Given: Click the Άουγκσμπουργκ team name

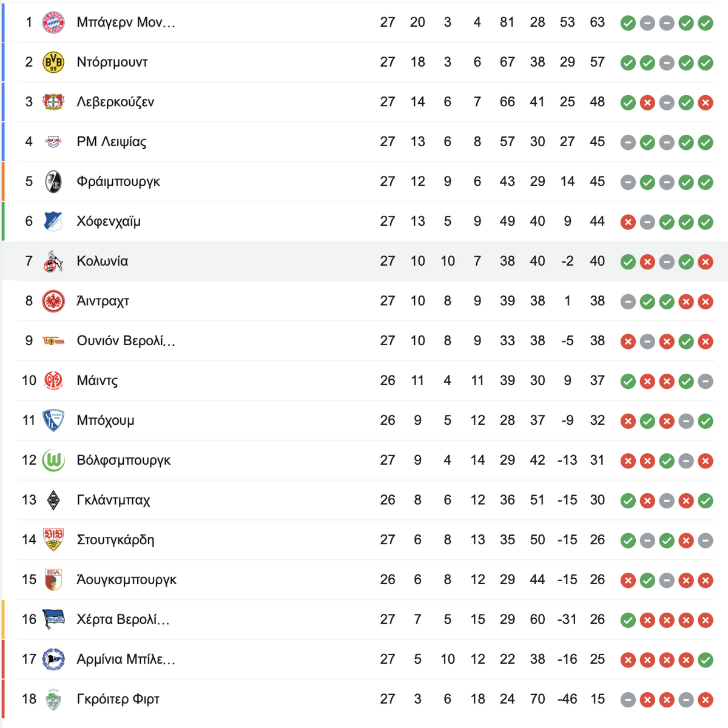Looking at the screenshot, I should [126, 580].
